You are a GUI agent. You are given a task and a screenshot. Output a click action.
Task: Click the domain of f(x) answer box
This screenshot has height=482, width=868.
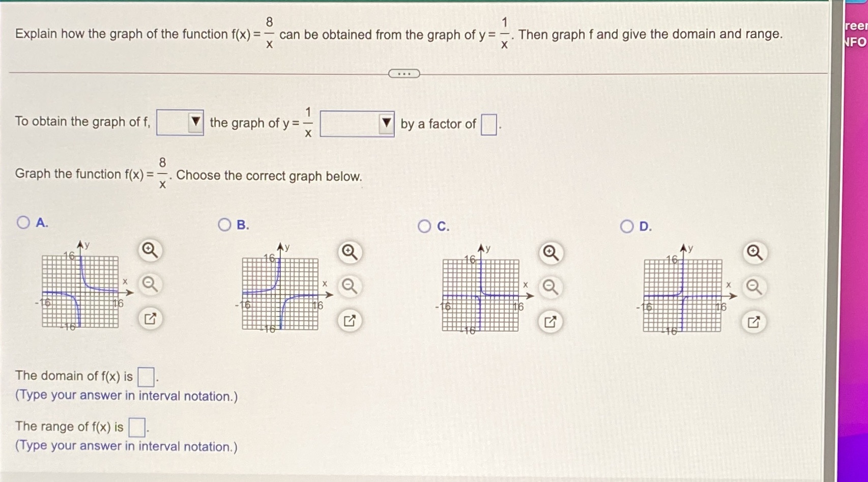148,377
